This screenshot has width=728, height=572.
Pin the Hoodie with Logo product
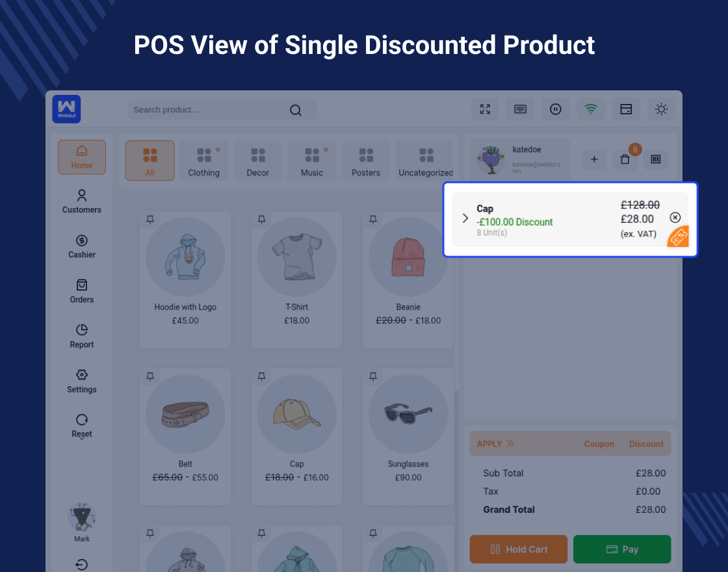(x=150, y=219)
